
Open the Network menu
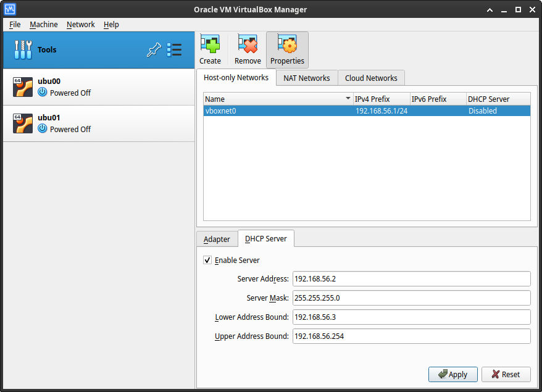[80, 25]
